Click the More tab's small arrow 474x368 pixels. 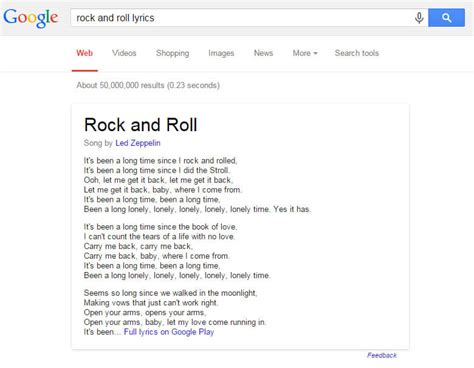(x=315, y=53)
